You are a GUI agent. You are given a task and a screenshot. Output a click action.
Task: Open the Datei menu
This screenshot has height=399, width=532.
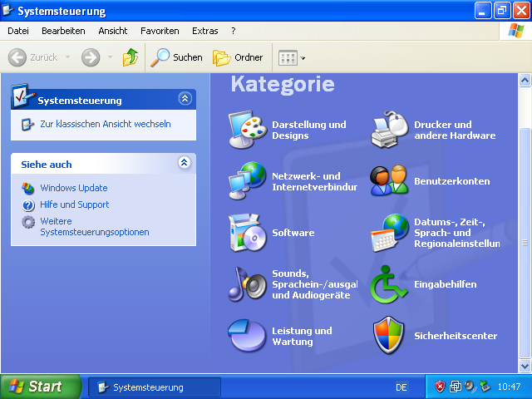point(18,31)
